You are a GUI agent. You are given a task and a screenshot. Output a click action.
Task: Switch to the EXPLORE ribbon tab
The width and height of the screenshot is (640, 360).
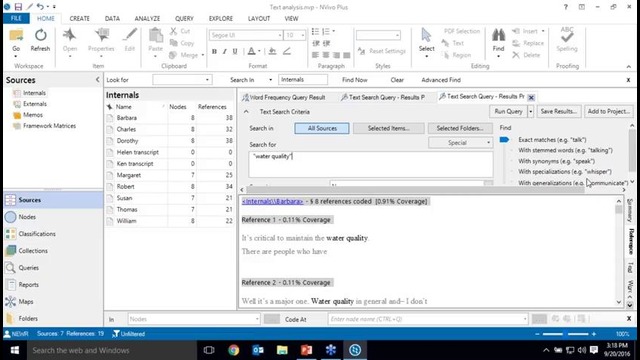pyautogui.click(x=221, y=18)
